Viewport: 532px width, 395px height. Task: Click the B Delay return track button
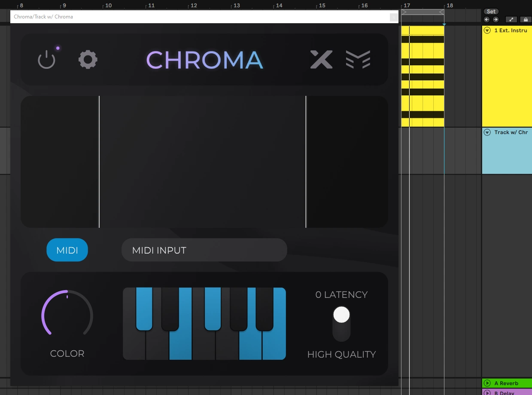(x=487, y=393)
